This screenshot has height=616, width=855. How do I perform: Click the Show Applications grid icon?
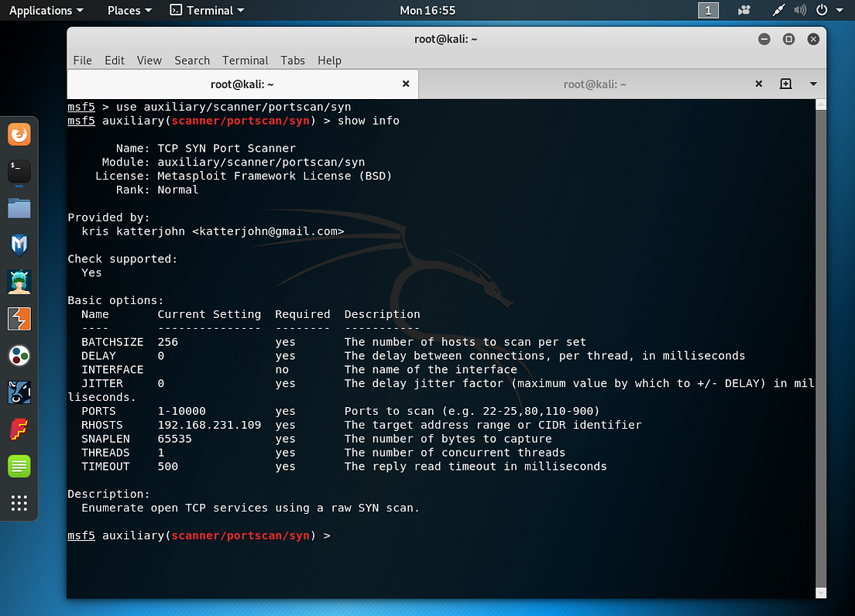19,504
